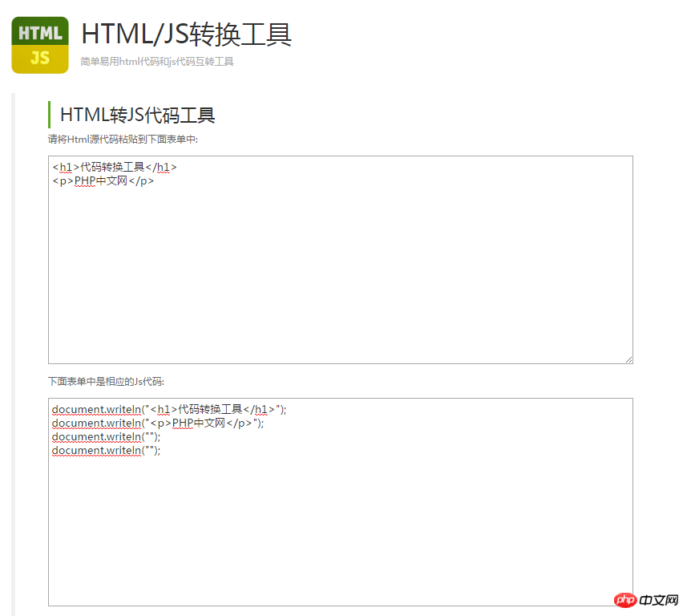Click the resize handle of the output textarea

[629, 602]
